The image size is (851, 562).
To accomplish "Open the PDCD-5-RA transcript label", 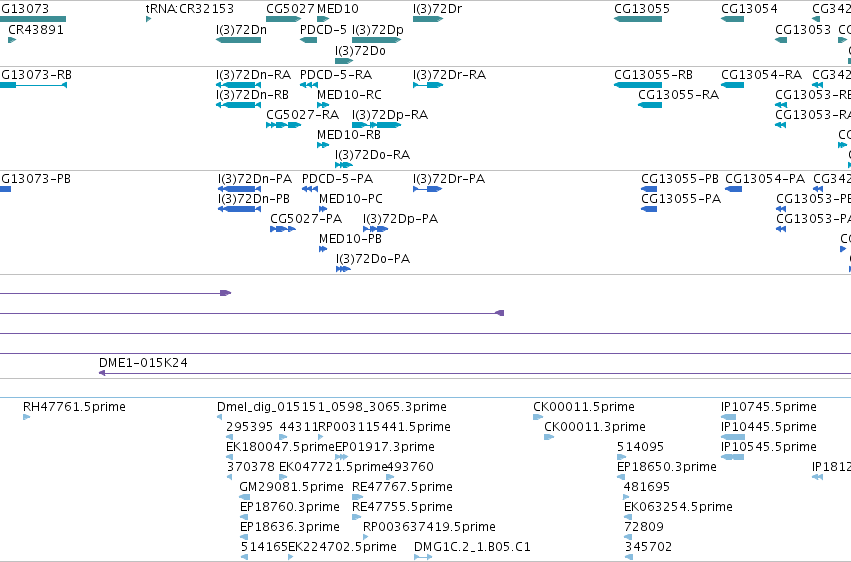I will coord(336,75).
